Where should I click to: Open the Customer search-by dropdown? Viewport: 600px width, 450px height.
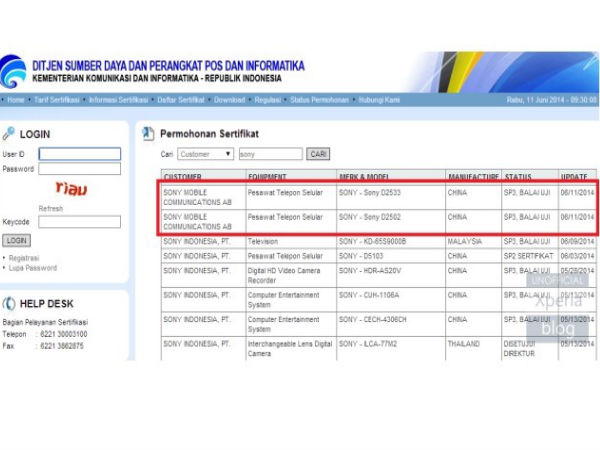205,154
